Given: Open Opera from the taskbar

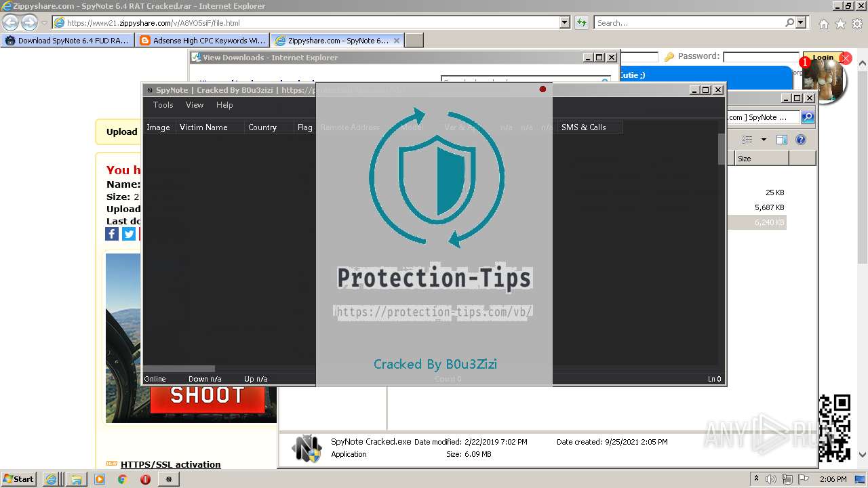Looking at the screenshot, I should click(145, 479).
